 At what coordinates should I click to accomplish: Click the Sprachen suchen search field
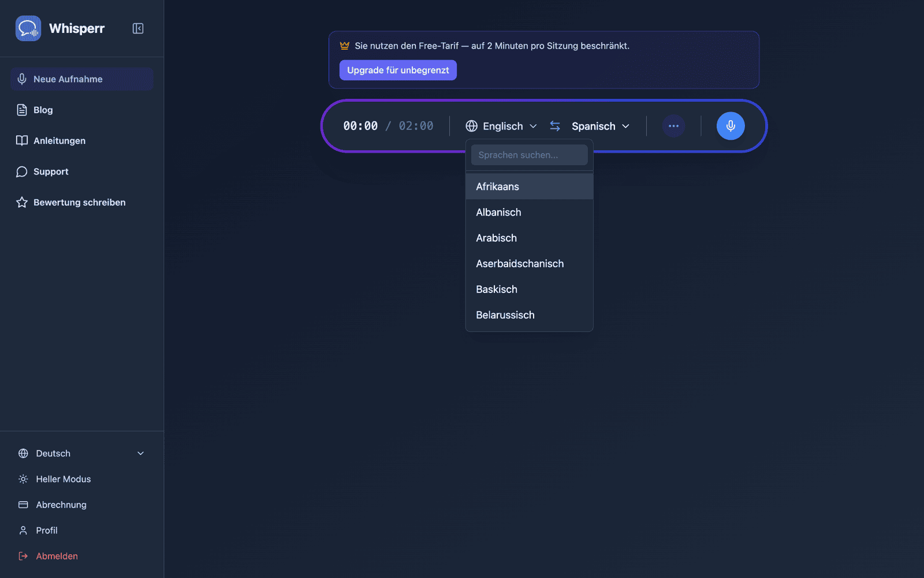[x=530, y=155]
